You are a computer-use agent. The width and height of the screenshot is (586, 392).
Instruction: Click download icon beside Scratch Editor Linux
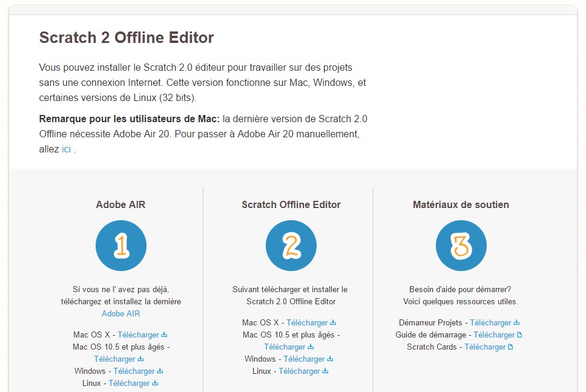click(325, 371)
